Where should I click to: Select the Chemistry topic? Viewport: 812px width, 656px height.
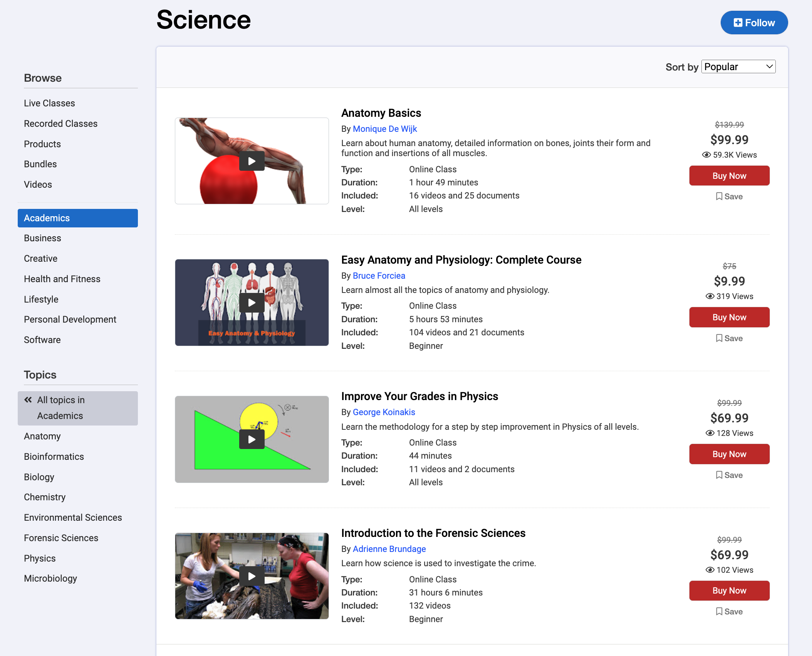pyautogui.click(x=45, y=497)
